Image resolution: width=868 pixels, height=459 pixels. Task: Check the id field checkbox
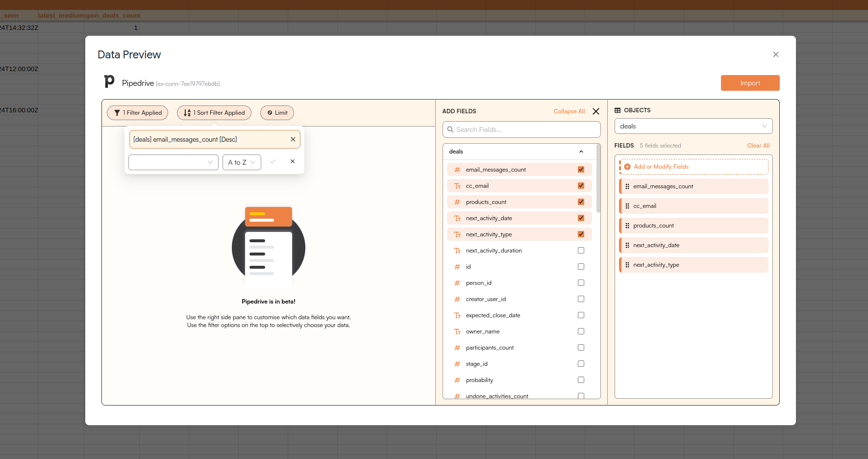[581, 267]
